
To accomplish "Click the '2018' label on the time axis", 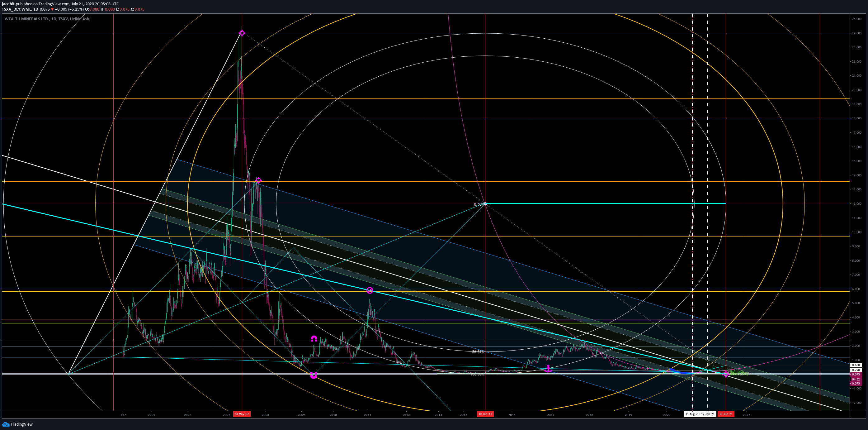I will coord(589,415).
